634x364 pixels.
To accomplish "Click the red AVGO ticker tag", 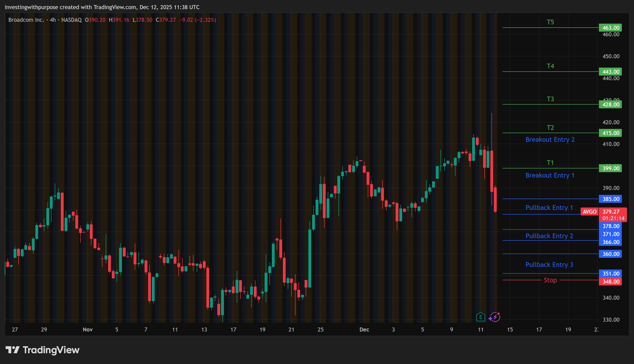I will (589, 212).
